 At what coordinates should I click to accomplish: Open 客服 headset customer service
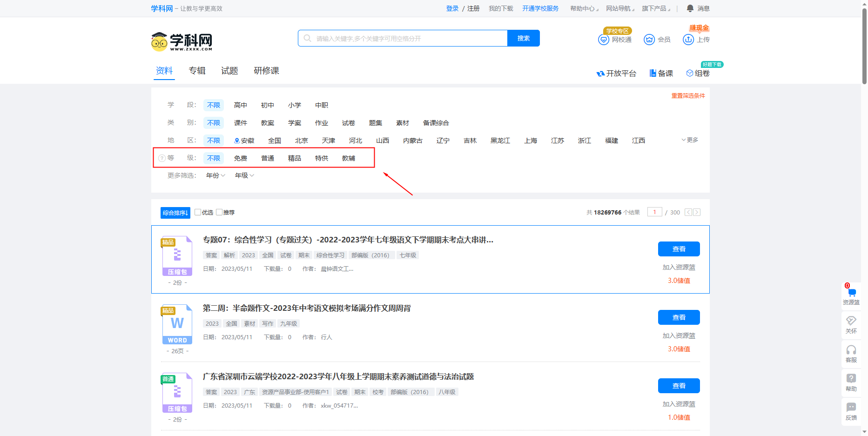pos(851,354)
